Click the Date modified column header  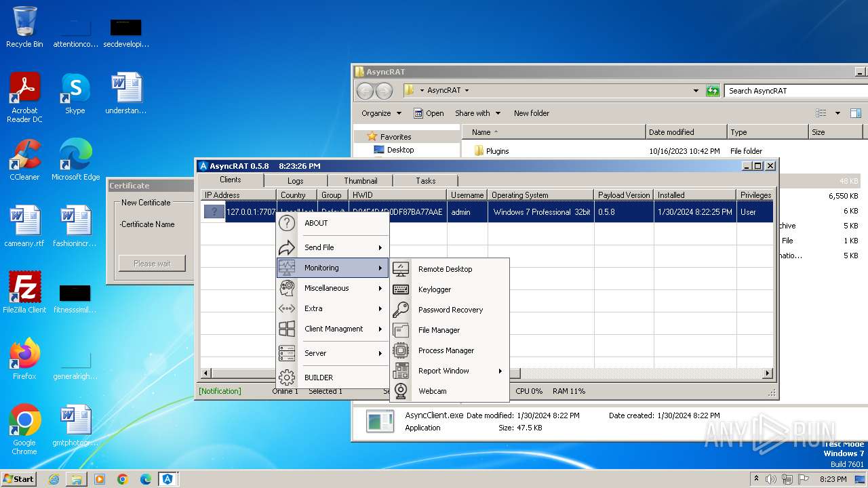[x=686, y=132]
